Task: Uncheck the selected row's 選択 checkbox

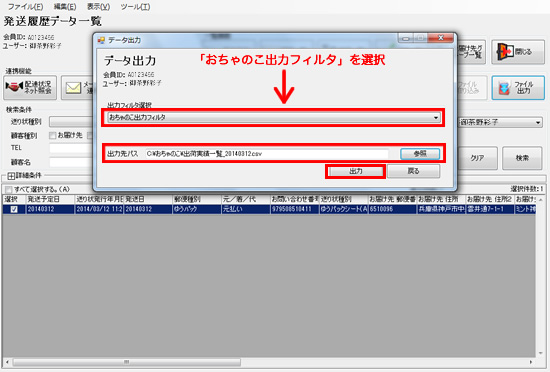Action: point(14,209)
